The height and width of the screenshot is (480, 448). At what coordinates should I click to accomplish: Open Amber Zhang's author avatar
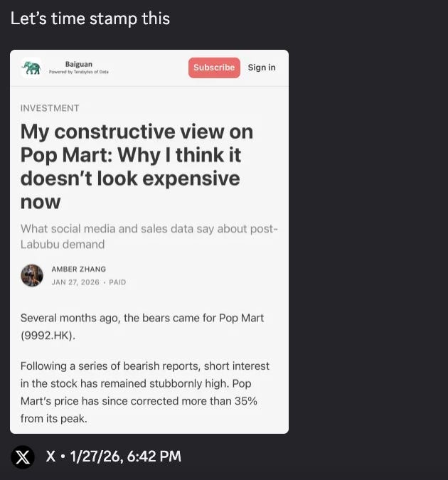(32, 275)
